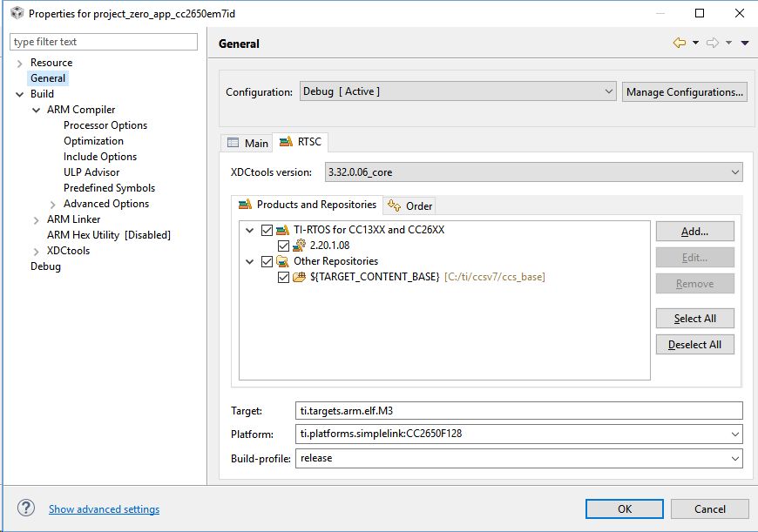Viewport: 758px width, 532px height.
Task: Click the 2.20.1.08 version icon
Action: (299, 246)
